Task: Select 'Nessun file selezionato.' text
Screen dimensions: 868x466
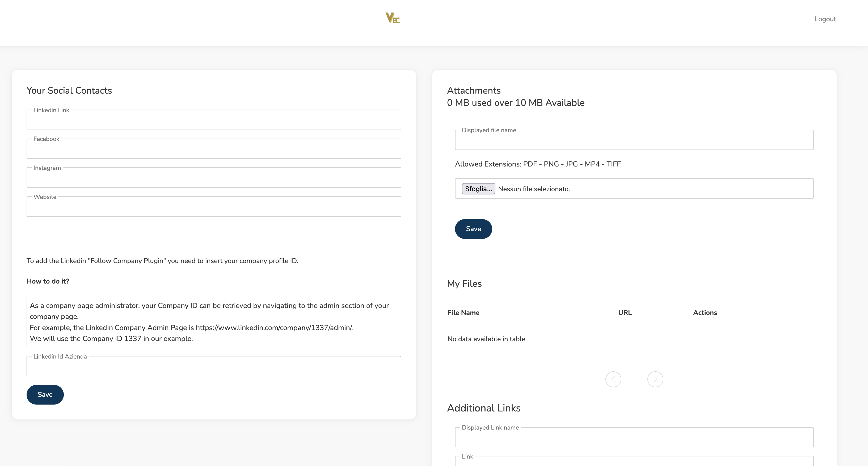Action: (x=534, y=189)
